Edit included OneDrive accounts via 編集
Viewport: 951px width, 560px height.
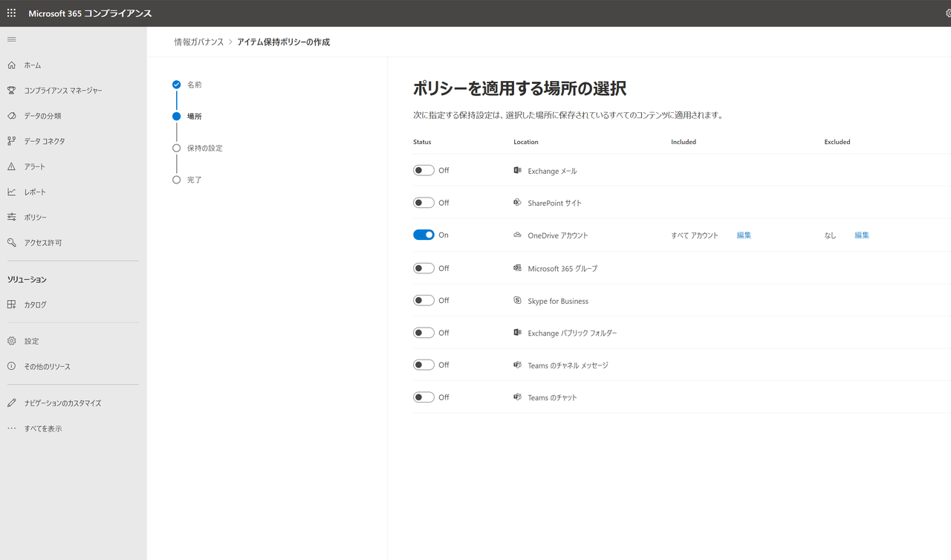tap(744, 235)
